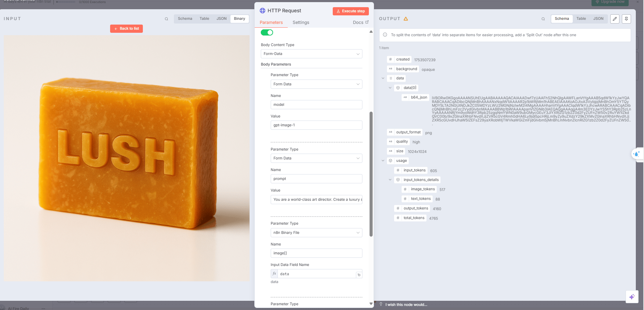Click the pin output data icon

pyautogui.click(x=626, y=19)
